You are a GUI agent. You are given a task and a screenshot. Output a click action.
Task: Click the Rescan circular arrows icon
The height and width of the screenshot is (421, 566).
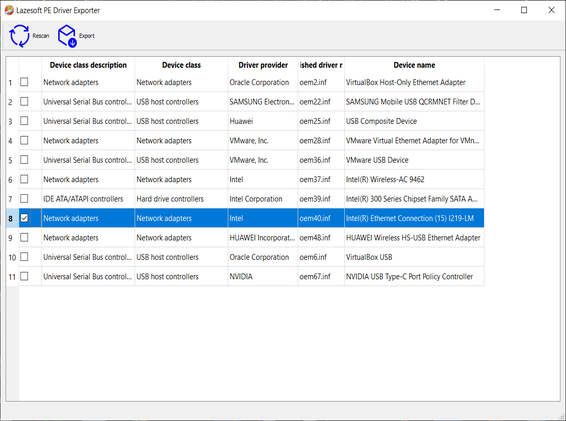(19, 36)
